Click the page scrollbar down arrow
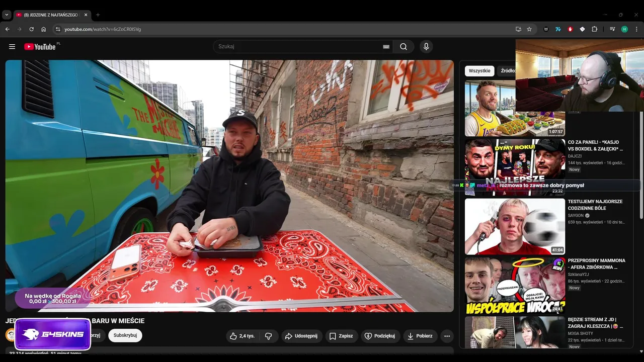Image resolution: width=644 pixels, height=362 pixels. click(641, 351)
